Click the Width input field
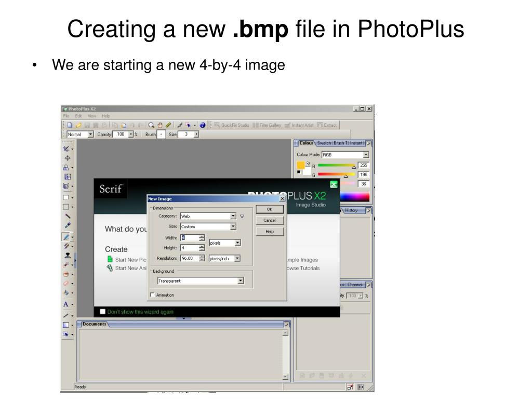 click(190, 238)
